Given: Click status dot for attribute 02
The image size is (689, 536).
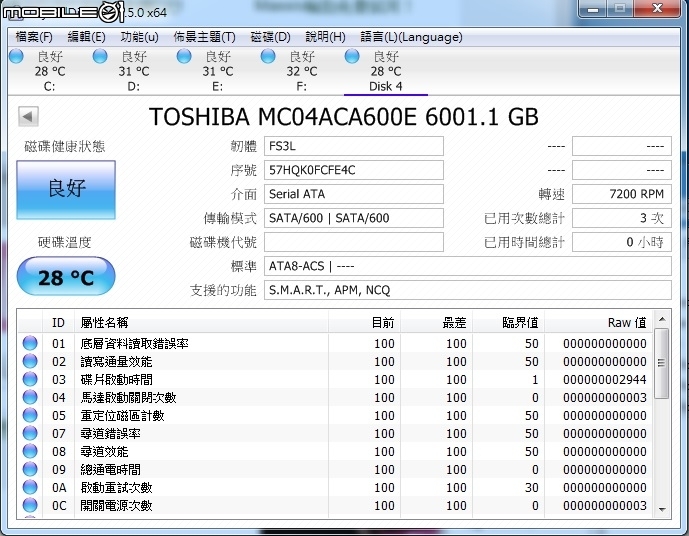Looking at the screenshot, I should (x=30, y=361).
